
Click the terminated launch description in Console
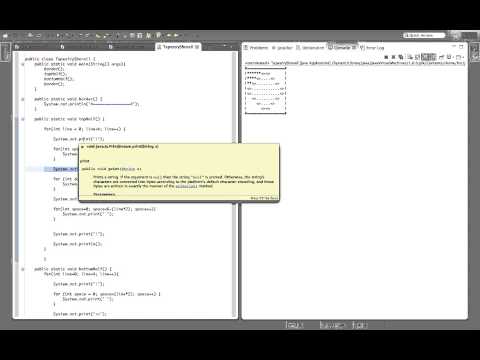(x=355, y=63)
